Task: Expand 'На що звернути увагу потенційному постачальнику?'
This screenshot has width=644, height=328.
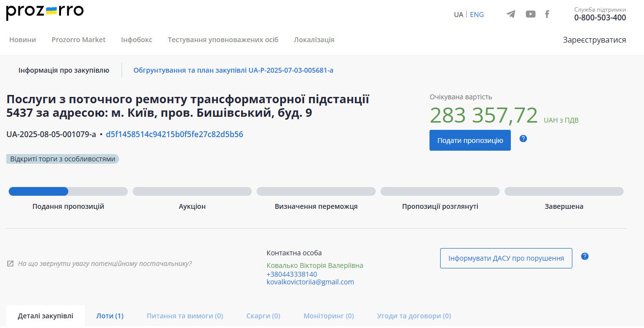Action: (x=105, y=264)
